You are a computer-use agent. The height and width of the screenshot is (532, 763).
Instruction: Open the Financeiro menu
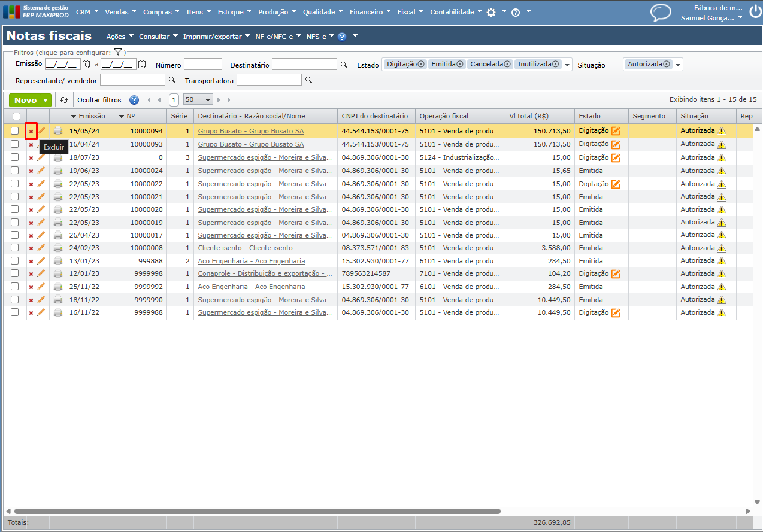pyautogui.click(x=371, y=12)
